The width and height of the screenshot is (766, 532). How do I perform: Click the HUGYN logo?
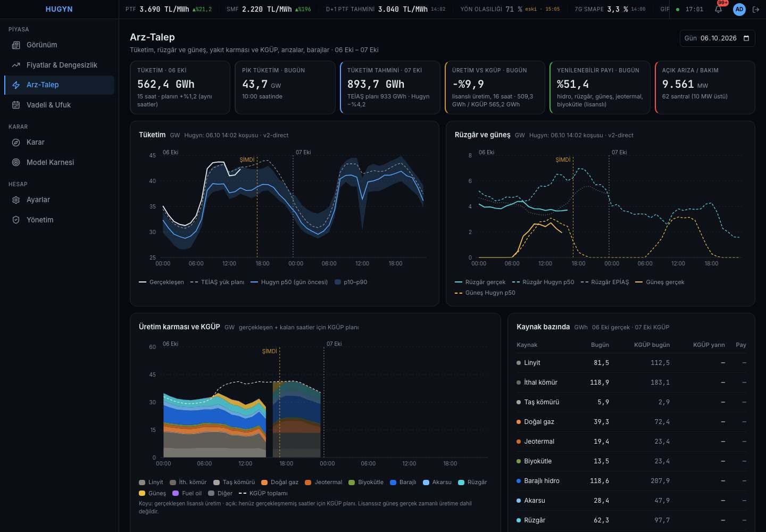(x=59, y=9)
